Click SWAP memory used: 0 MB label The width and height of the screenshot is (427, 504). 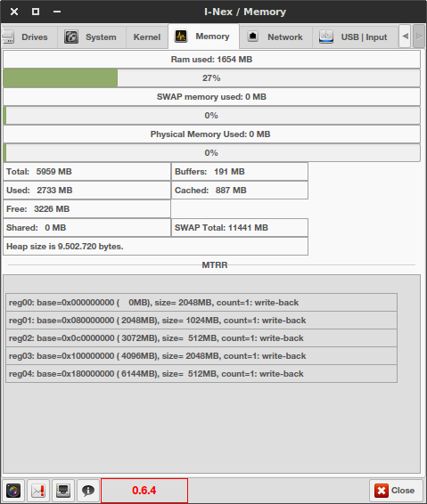tap(211, 97)
